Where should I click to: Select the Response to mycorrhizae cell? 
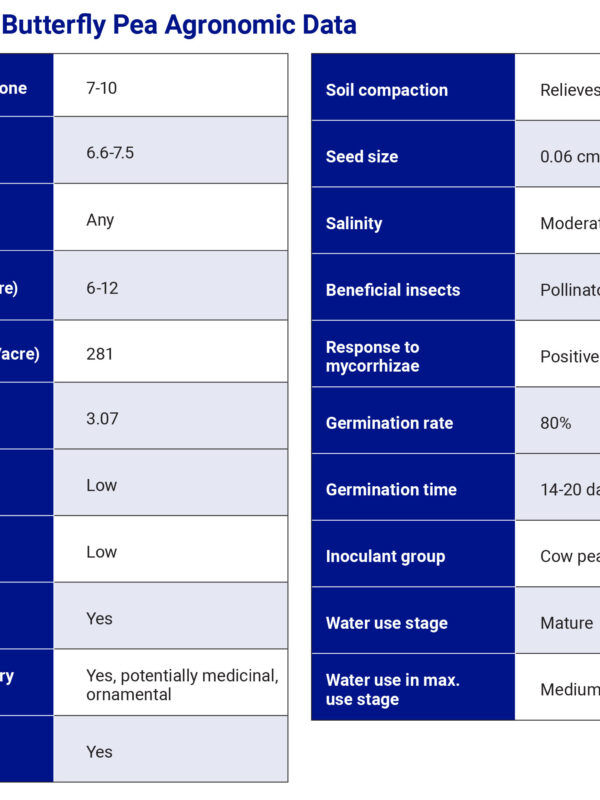(372, 357)
